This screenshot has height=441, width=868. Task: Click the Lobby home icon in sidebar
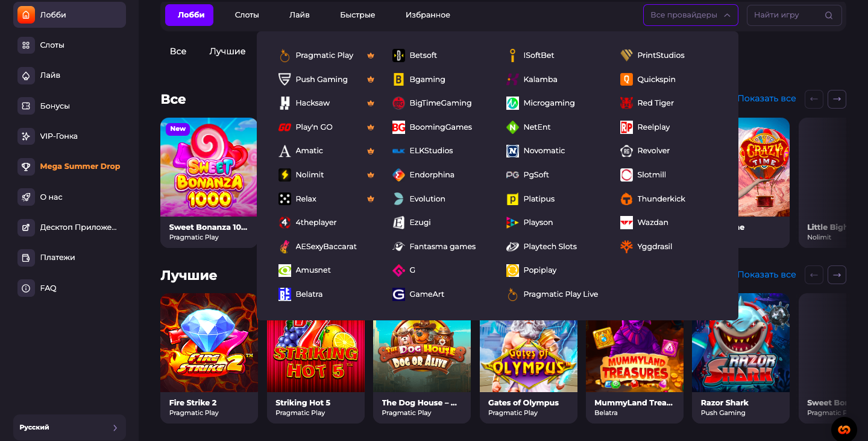26,14
